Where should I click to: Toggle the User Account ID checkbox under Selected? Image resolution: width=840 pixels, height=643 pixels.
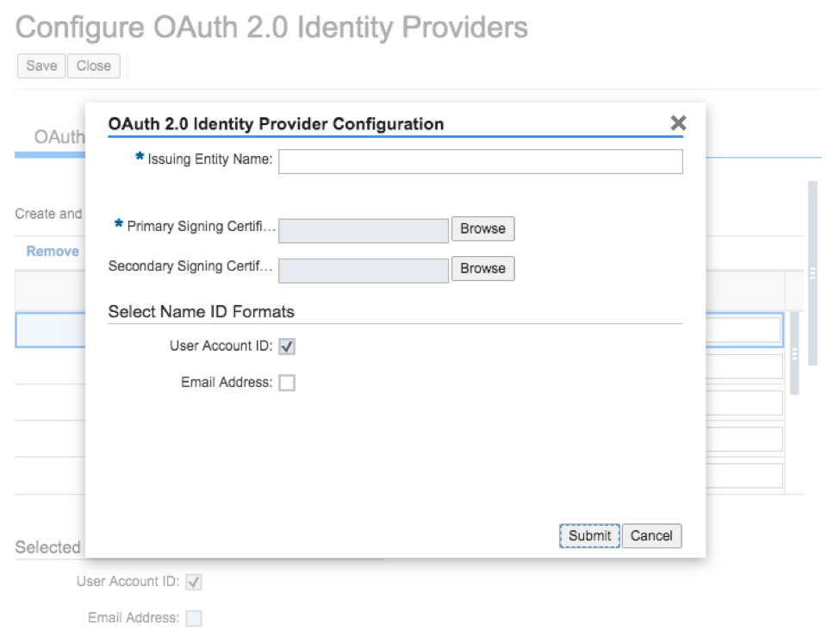click(194, 581)
